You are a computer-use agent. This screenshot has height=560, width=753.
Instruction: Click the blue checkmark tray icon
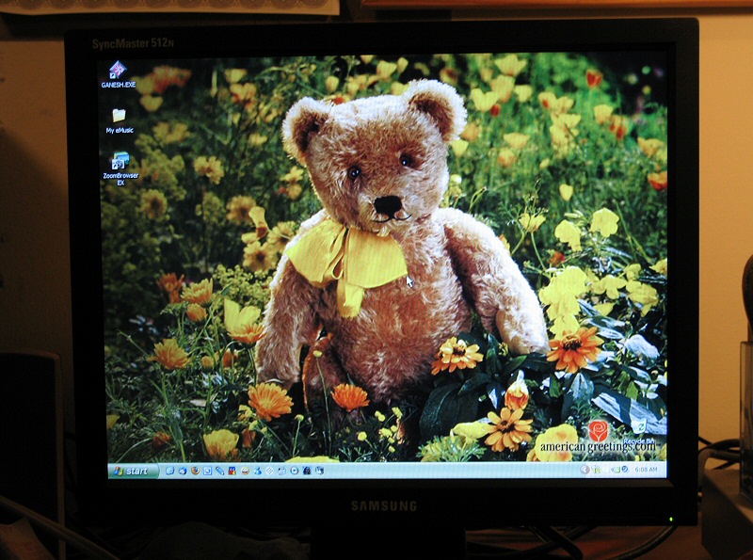pyautogui.click(x=625, y=469)
